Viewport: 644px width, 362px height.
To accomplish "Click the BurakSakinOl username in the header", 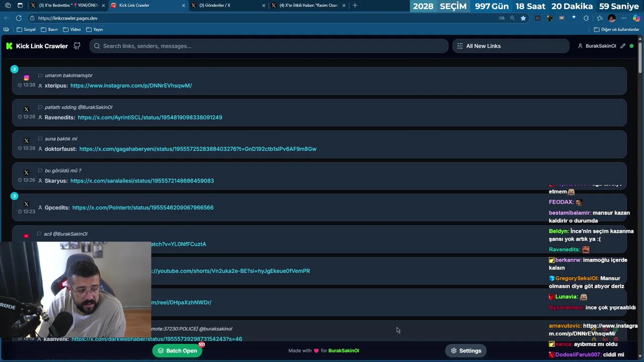I will [x=601, y=46].
